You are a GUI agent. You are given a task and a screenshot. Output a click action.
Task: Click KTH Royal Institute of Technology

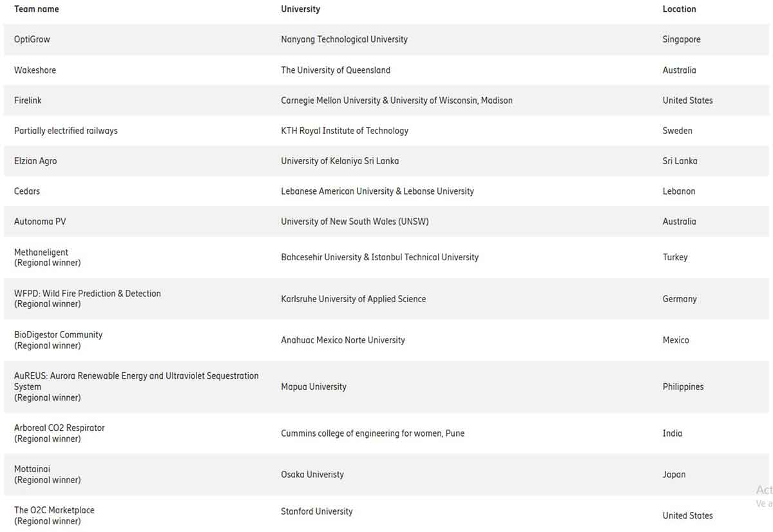click(344, 131)
